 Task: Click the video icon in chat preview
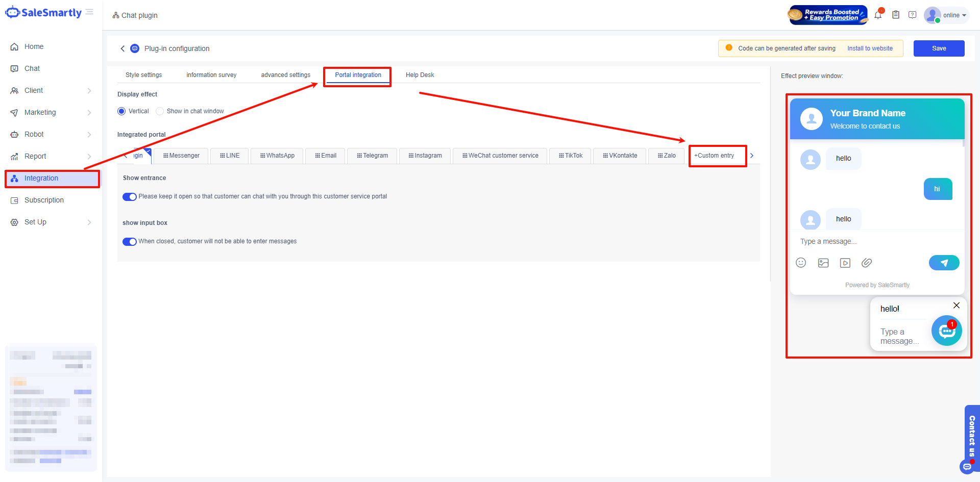(845, 263)
